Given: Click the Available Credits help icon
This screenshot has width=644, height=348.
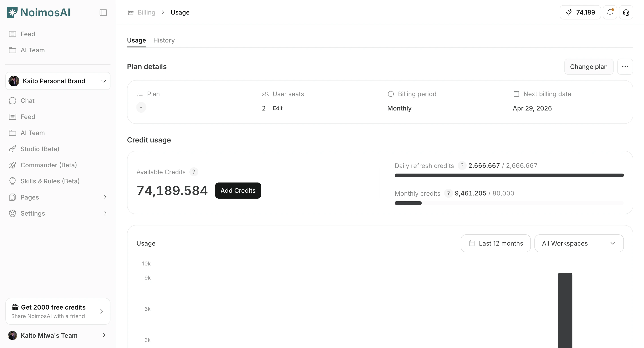Looking at the screenshot, I should tap(194, 172).
